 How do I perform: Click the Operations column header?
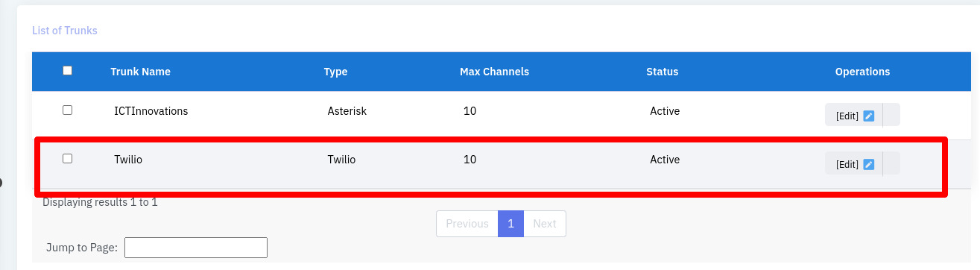[x=862, y=72]
